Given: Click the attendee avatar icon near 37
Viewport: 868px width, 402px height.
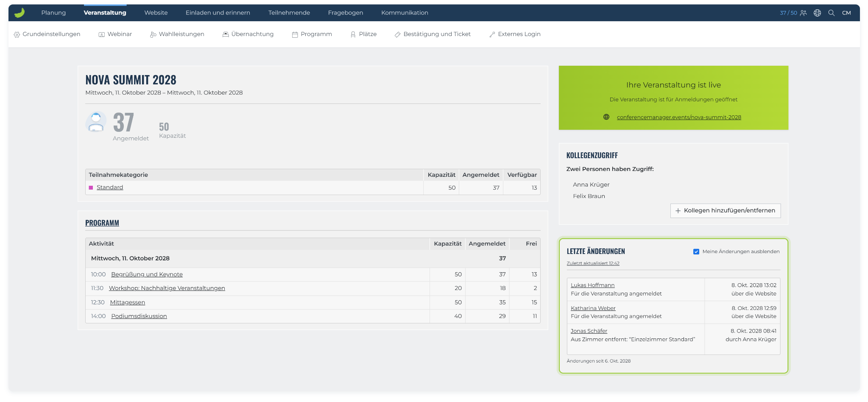Looking at the screenshot, I should coord(96,122).
